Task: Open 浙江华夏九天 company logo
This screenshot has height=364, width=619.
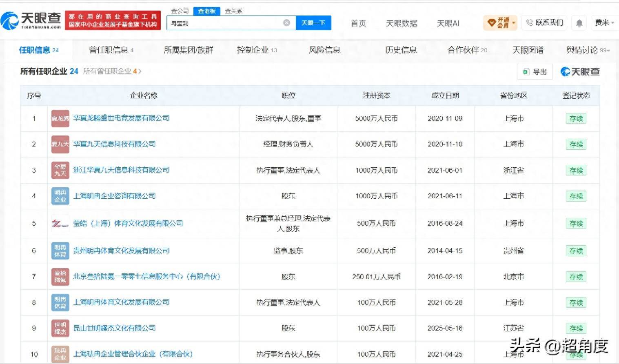Action: point(60,170)
